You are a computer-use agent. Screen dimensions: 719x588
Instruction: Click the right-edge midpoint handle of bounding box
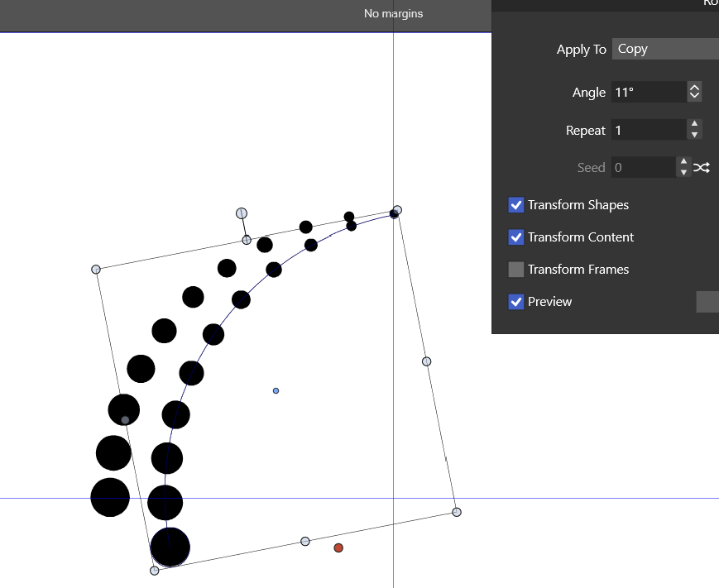[427, 361]
